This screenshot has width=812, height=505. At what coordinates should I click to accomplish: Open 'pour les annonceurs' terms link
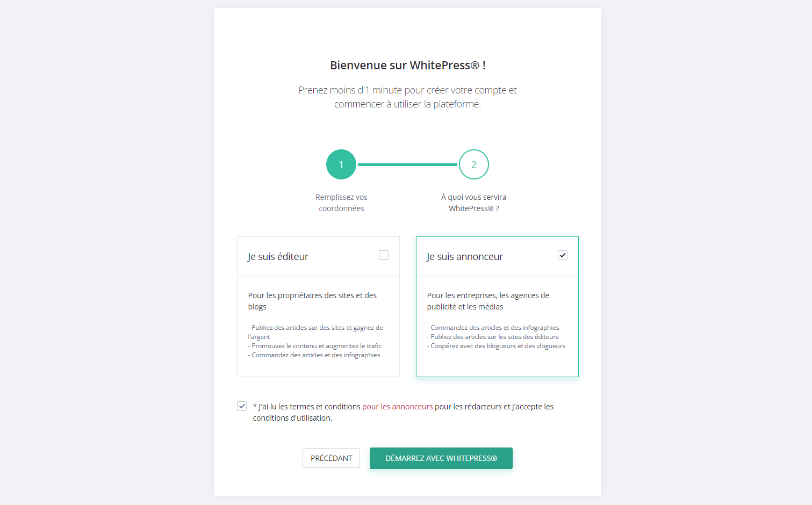398,407
